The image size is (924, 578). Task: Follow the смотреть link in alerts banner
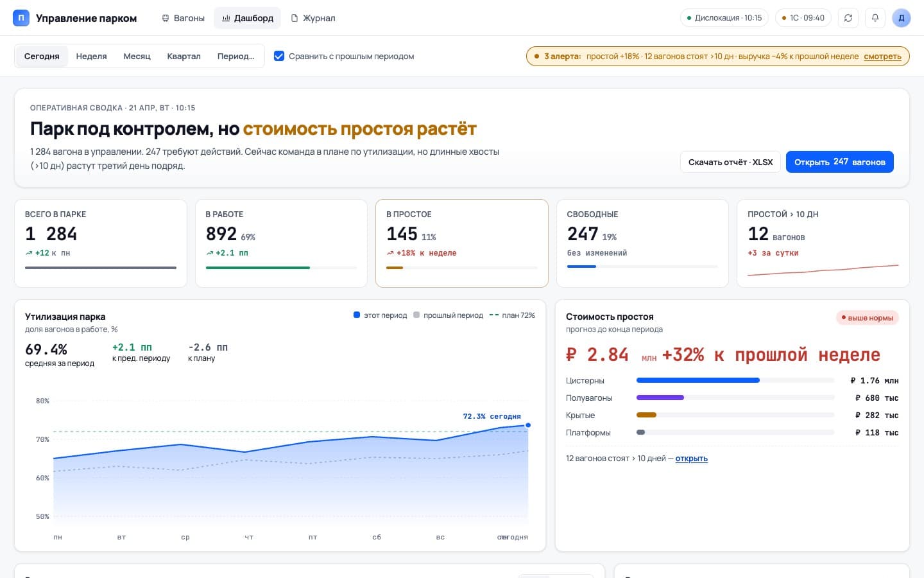882,57
